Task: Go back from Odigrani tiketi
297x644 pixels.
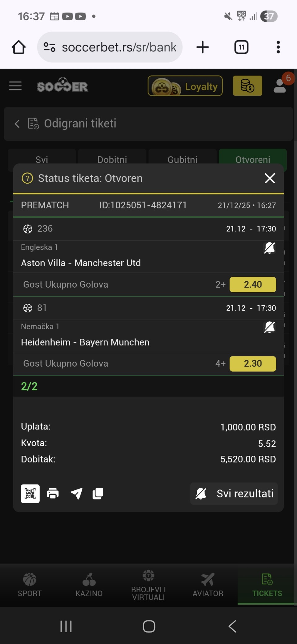Action: [17, 124]
